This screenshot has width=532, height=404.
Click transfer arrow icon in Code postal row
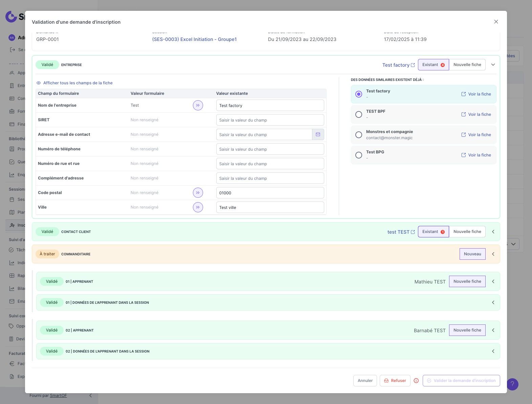pos(198,193)
